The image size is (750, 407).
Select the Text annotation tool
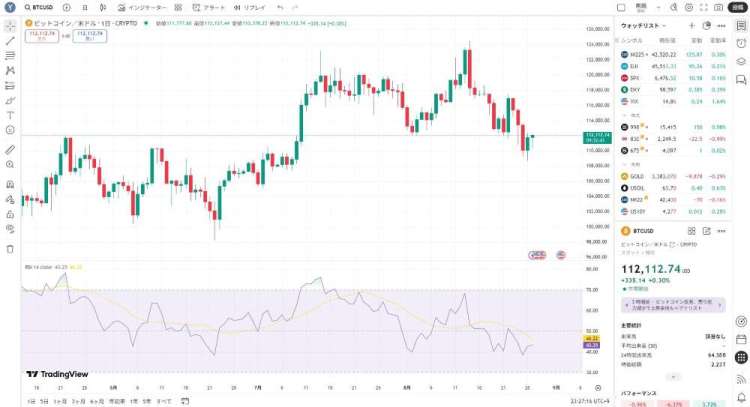tap(10, 115)
